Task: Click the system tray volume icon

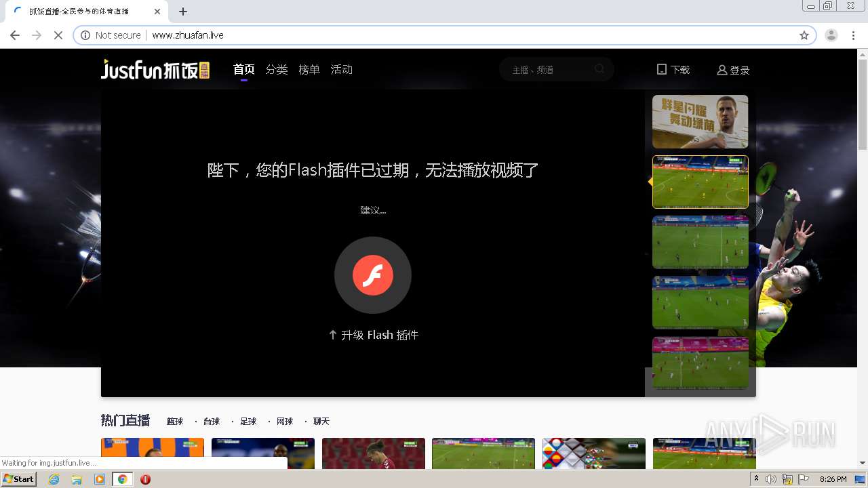Action: (771, 479)
